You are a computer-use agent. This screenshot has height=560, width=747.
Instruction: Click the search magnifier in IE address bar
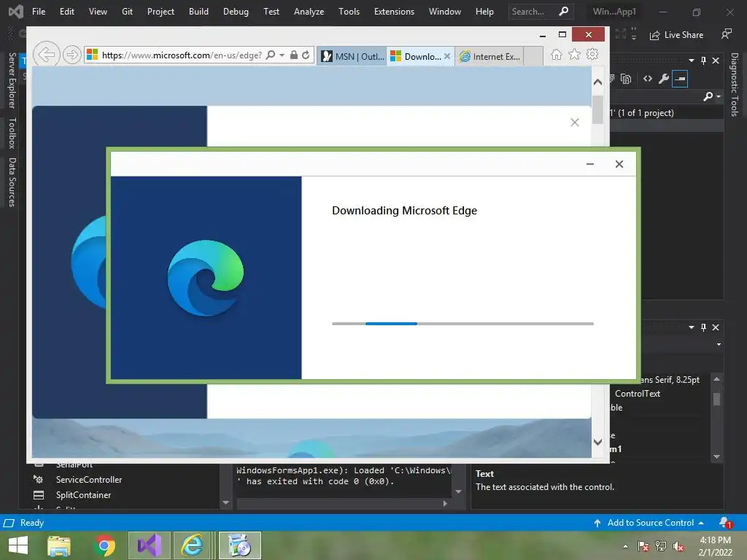(271, 55)
